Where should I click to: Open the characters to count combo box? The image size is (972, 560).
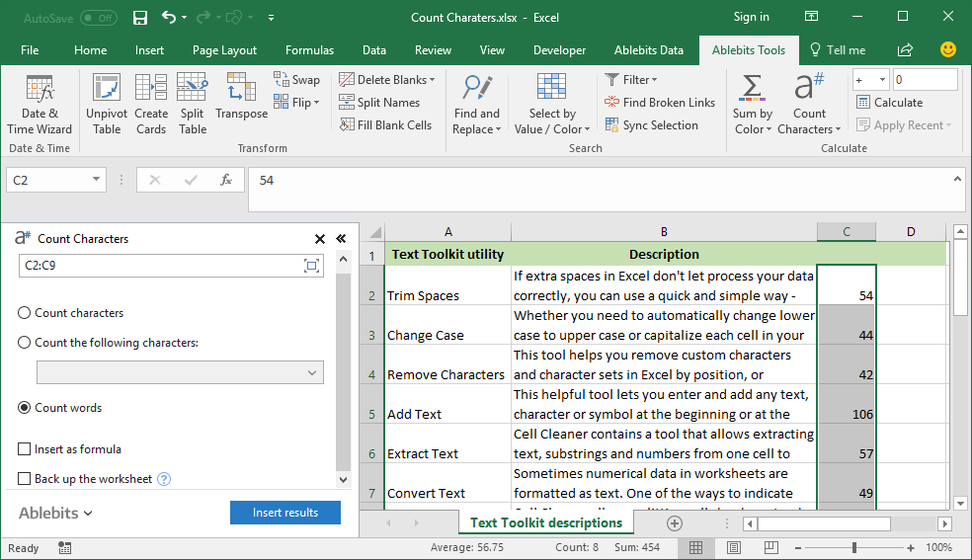tap(180, 373)
